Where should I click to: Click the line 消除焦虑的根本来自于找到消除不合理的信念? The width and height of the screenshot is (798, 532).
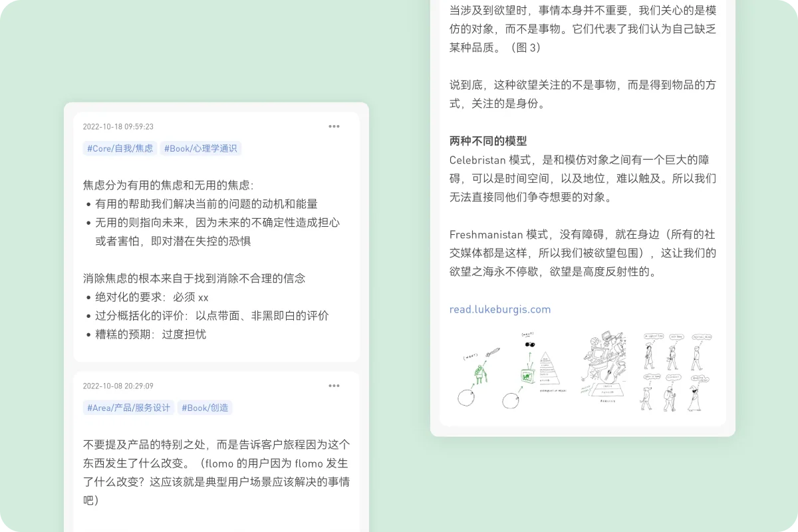(194, 279)
